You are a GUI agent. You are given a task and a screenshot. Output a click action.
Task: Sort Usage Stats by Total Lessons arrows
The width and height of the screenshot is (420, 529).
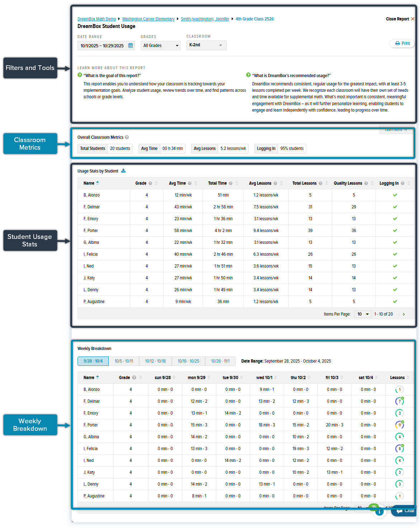tap(326, 183)
